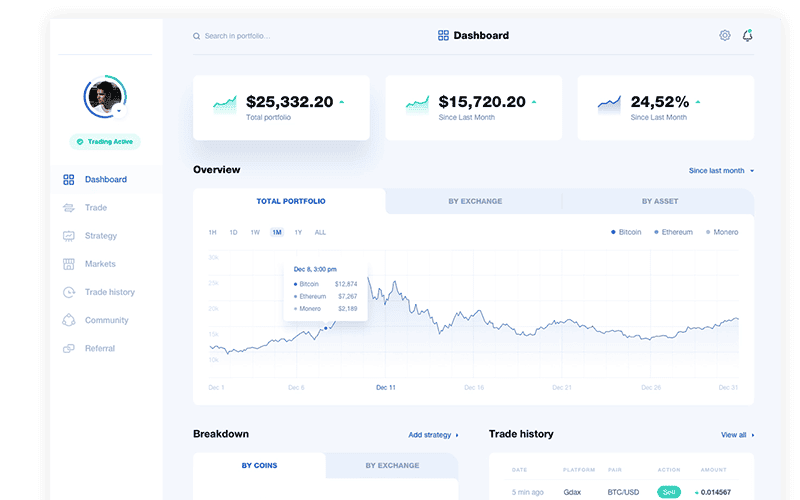Toggle the Ethereum series in chart legend
The image size is (800, 500).
673,232
